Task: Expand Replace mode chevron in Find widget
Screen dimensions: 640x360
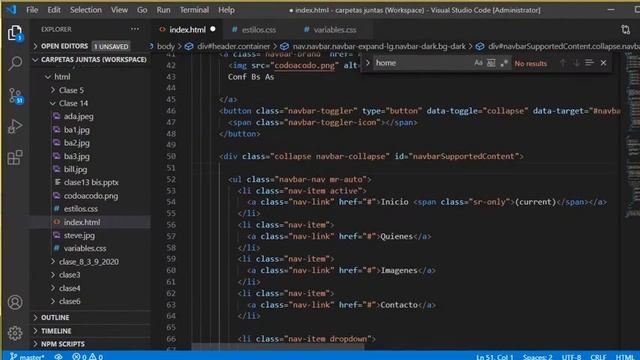Action: (367, 63)
